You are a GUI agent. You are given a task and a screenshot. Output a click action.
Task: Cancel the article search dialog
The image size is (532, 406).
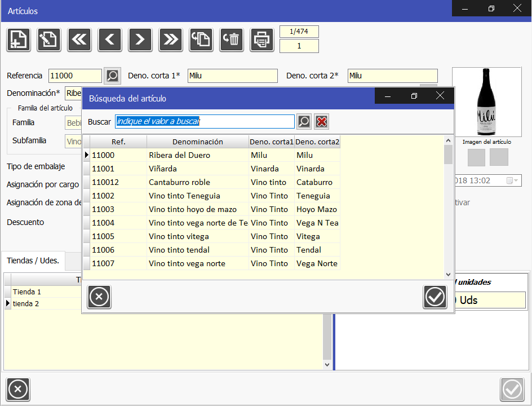(x=99, y=297)
